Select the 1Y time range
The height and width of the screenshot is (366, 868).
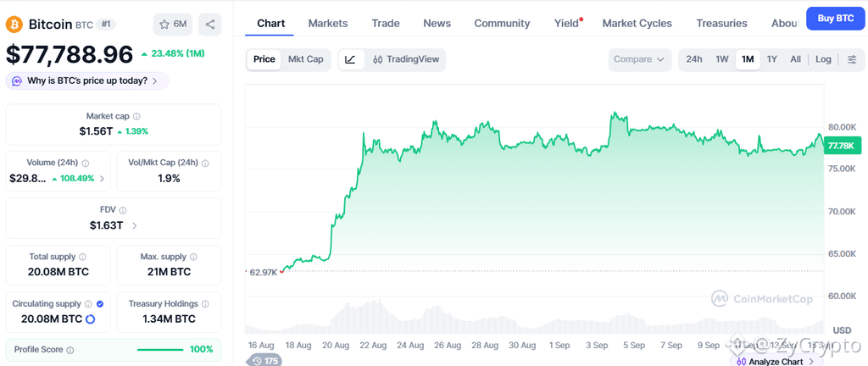coord(771,59)
